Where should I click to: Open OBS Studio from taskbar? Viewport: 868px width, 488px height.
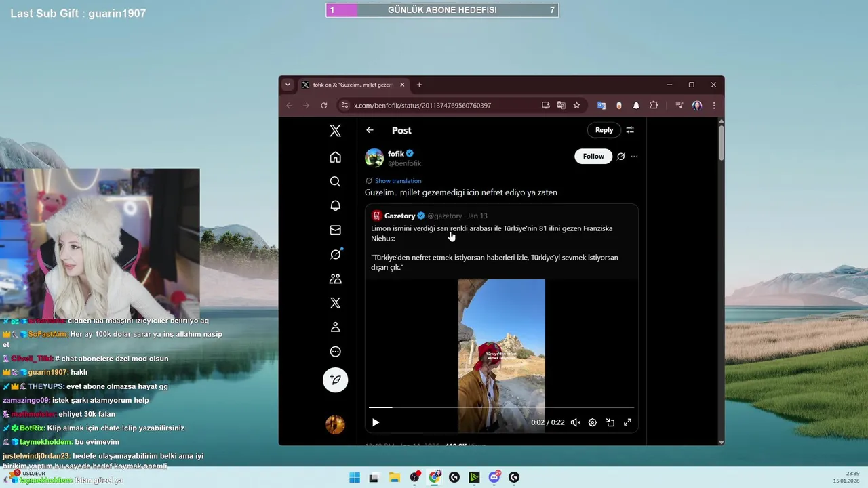pyautogui.click(x=414, y=477)
